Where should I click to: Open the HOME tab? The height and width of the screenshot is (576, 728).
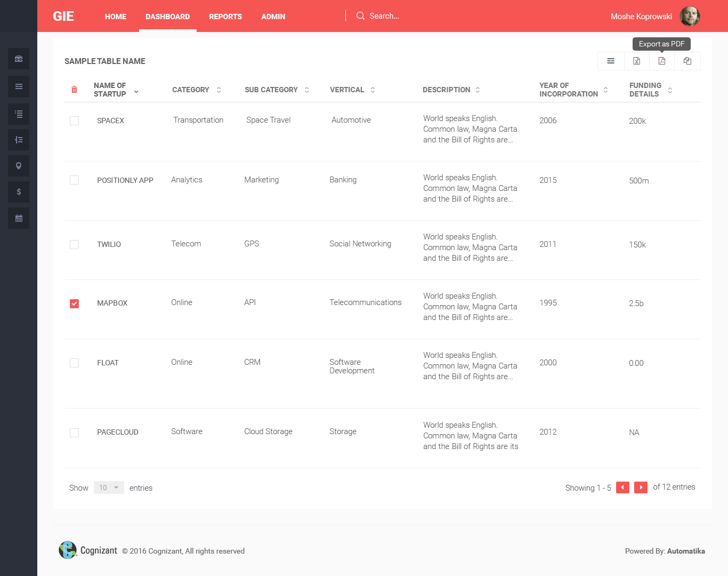click(116, 17)
